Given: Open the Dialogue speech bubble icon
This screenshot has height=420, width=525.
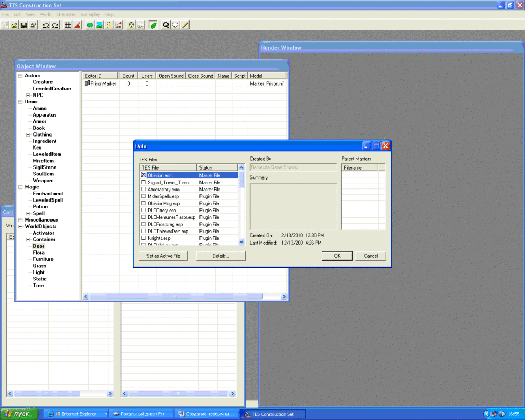Looking at the screenshot, I should (x=175, y=25).
